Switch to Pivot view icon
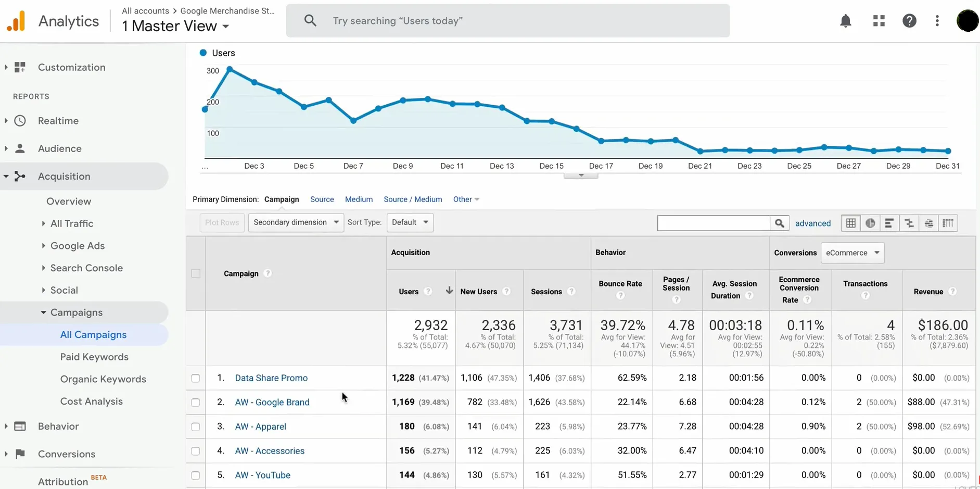 tap(948, 223)
